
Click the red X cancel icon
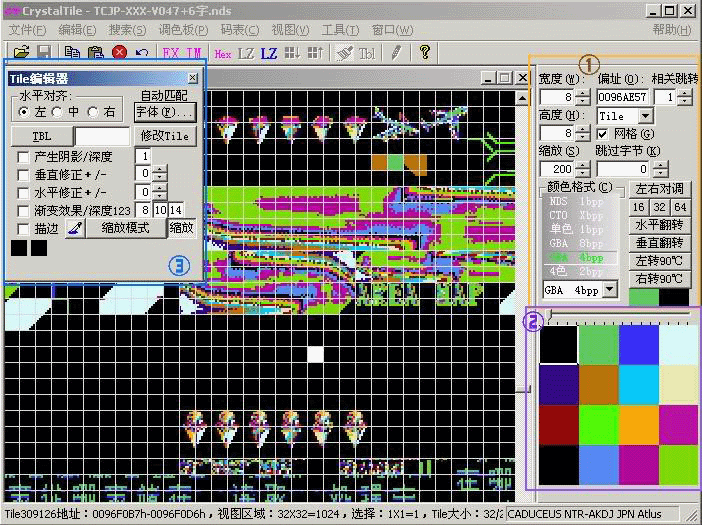coord(119,53)
